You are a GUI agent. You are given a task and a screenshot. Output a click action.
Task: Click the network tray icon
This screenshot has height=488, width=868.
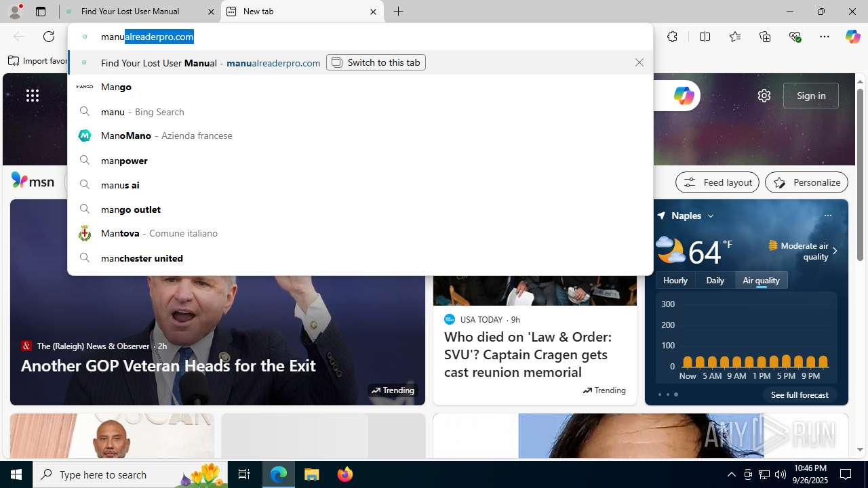click(x=764, y=474)
